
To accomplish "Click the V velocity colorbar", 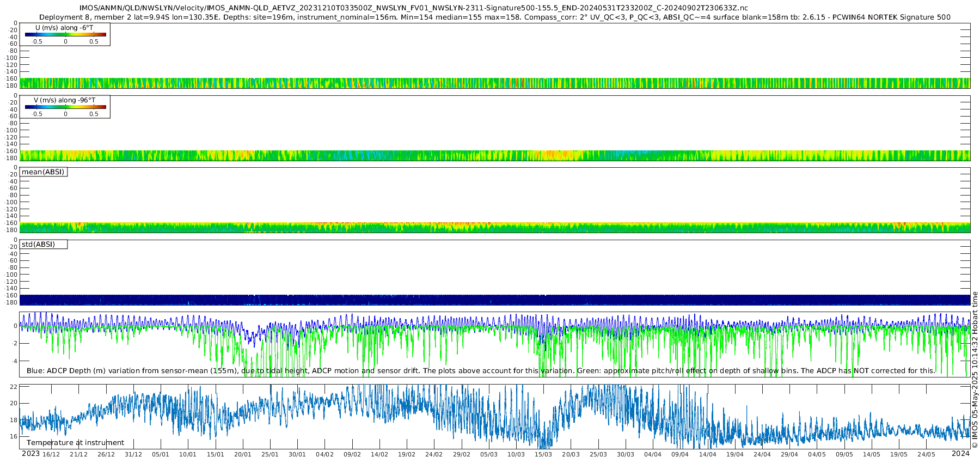I will 65,107.
